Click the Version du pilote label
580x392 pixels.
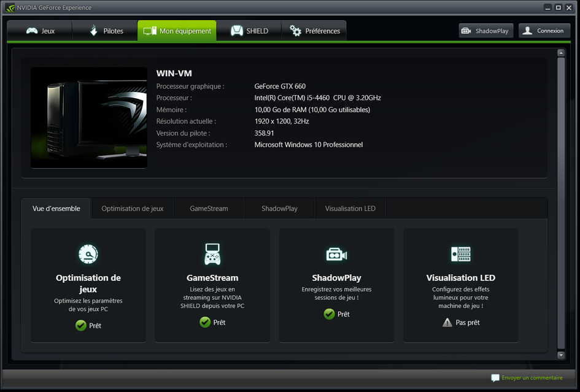(183, 133)
